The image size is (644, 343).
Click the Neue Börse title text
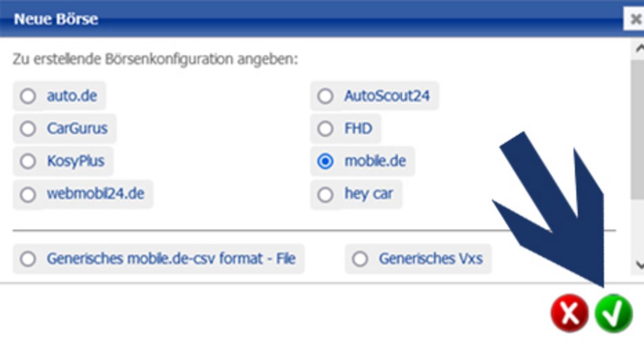click(x=56, y=19)
